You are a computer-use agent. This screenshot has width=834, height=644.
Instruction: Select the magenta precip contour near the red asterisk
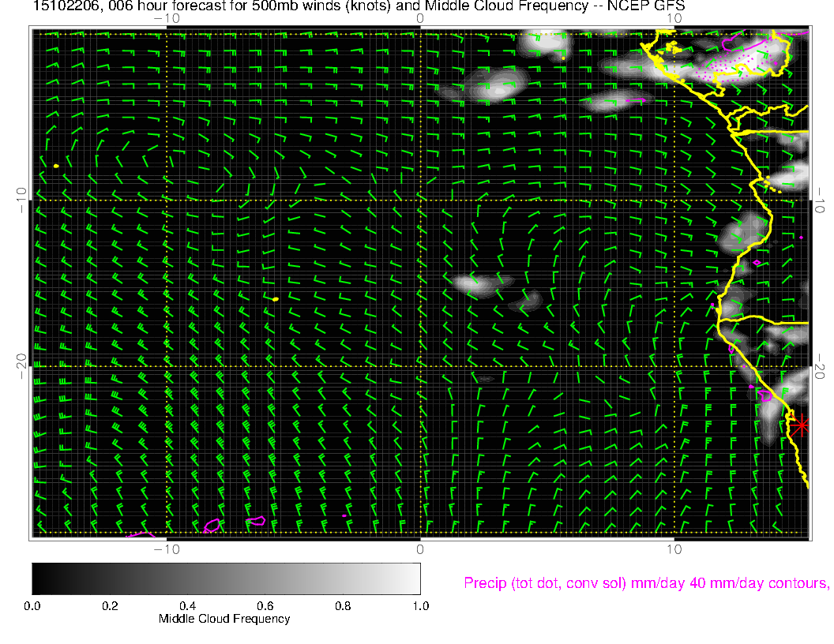pyautogui.click(x=764, y=396)
